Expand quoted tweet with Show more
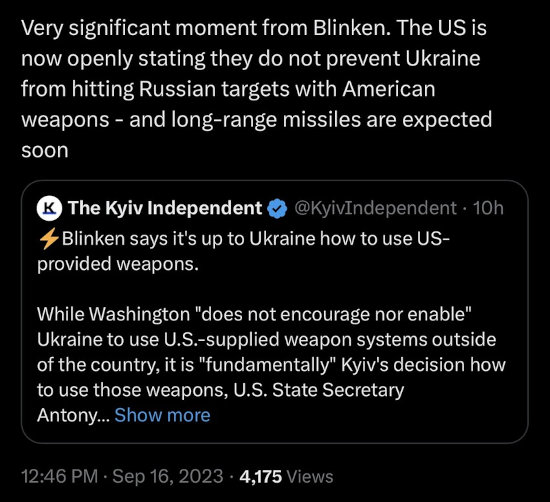Screen dimensions: 550x502 coord(162,415)
